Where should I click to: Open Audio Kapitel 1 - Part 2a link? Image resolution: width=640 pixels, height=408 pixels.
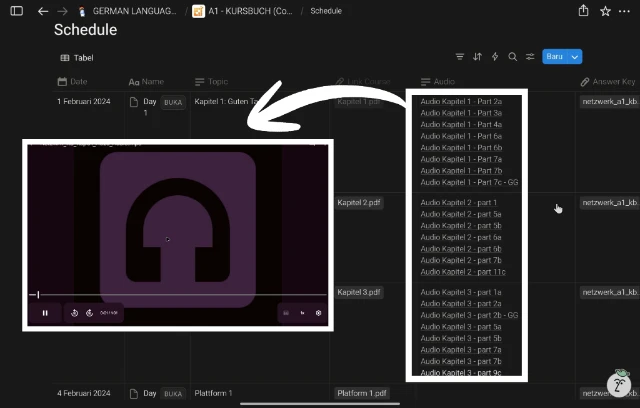[461, 101]
